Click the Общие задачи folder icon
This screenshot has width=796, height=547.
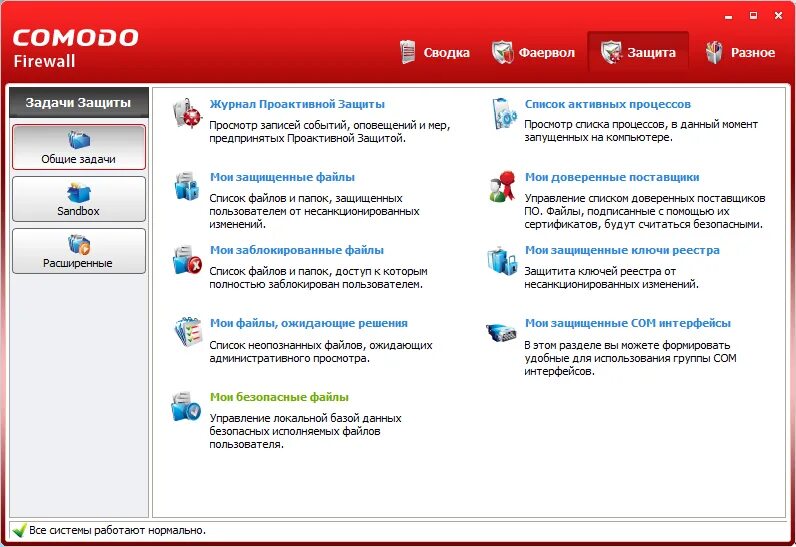click(79, 140)
